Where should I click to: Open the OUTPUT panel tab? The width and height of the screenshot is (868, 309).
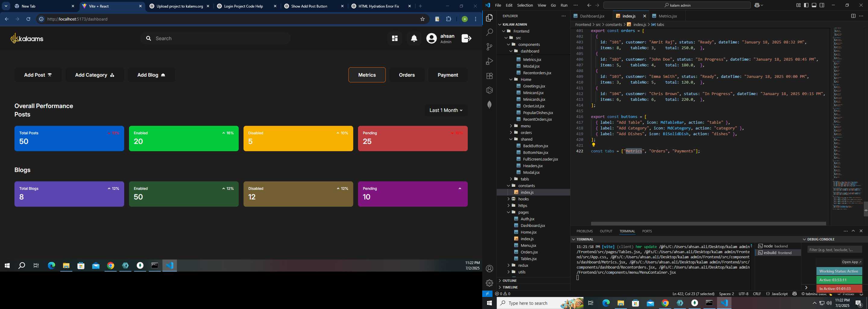tap(606, 231)
